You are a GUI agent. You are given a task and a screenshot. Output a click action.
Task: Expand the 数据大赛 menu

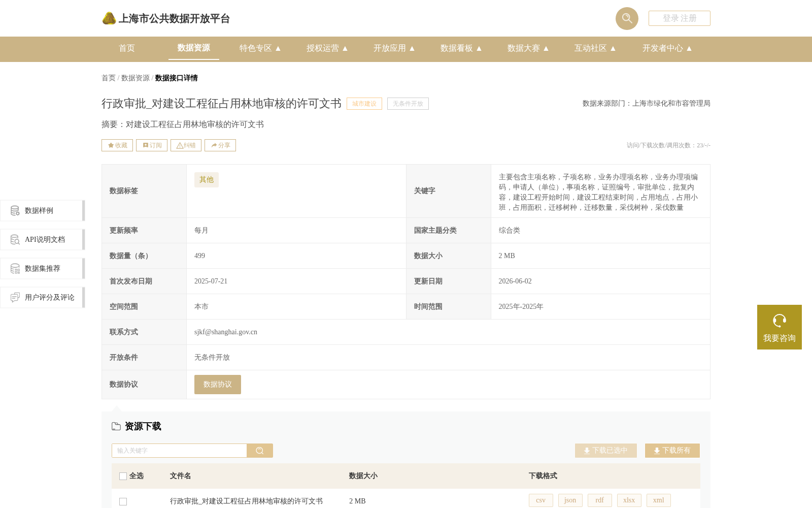tap(528, 48)
